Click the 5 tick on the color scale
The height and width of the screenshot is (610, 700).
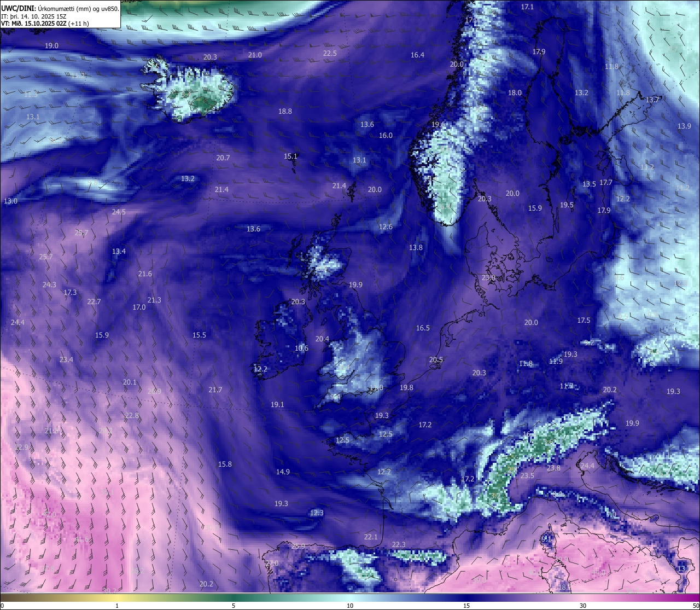point(234,606)
